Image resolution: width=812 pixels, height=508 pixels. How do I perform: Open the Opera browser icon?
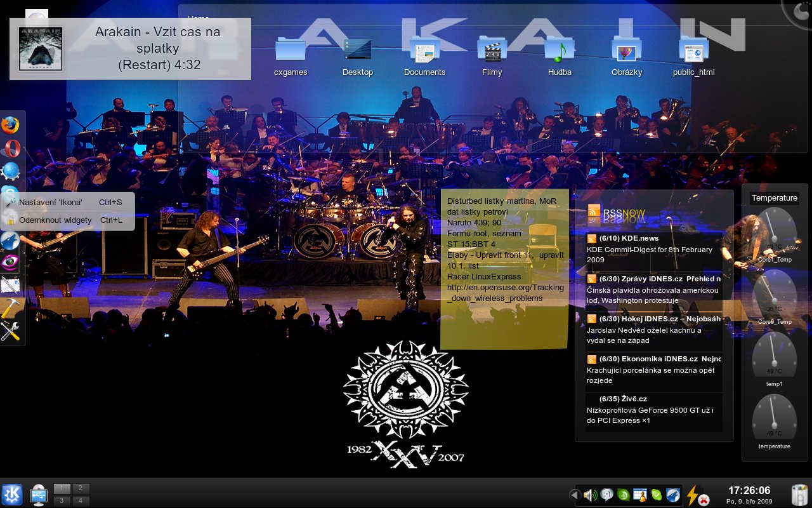click(x=10, y=148)
